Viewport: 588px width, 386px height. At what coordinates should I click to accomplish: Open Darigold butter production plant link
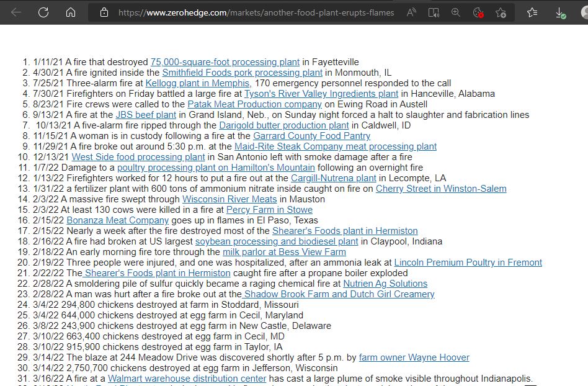pos(284,125)
